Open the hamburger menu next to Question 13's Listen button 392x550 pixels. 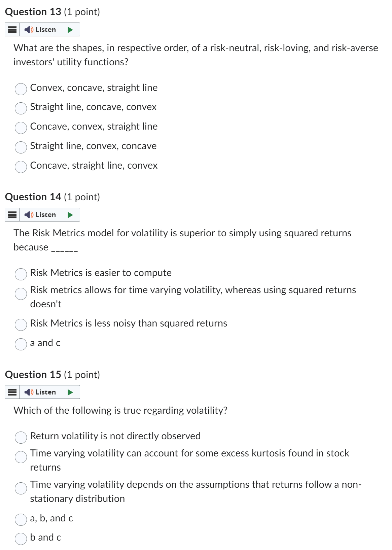click(12, 30)
